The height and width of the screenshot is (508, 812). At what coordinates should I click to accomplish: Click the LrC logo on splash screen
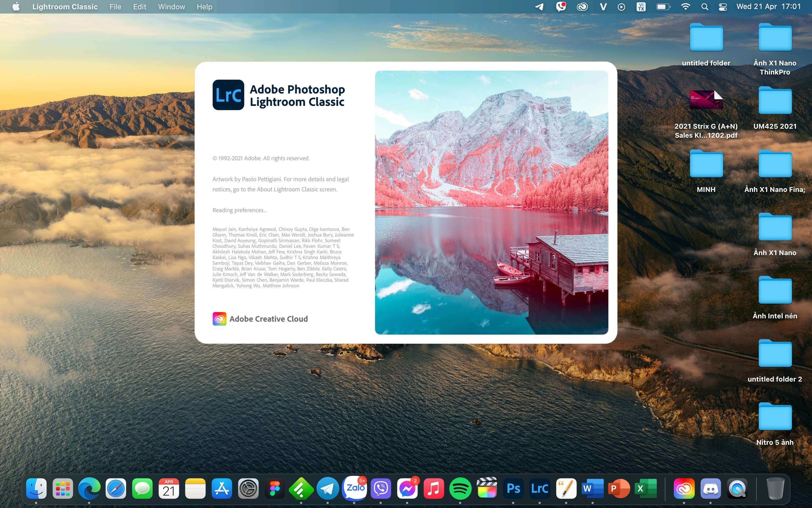228,95
